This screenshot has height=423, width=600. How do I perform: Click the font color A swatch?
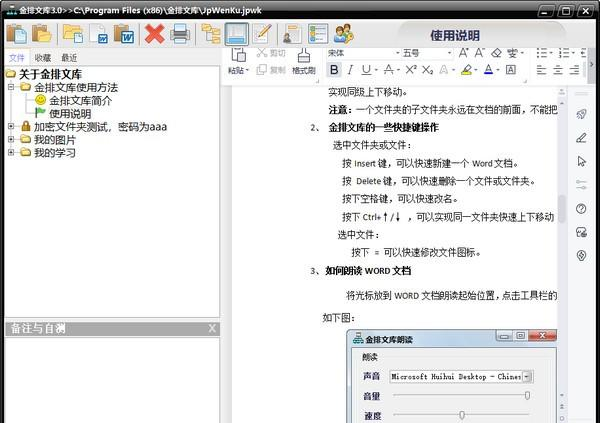489,70
